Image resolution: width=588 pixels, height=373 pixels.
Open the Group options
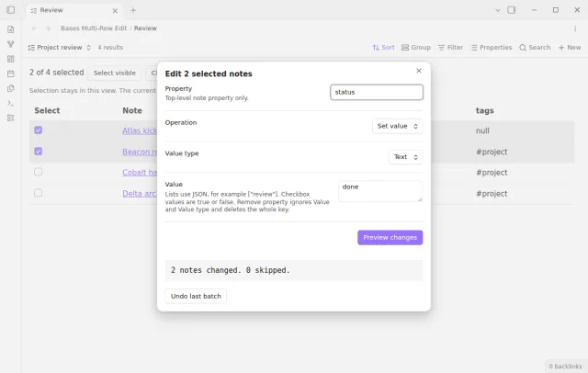pyautogui.click(x=416, y=48)
